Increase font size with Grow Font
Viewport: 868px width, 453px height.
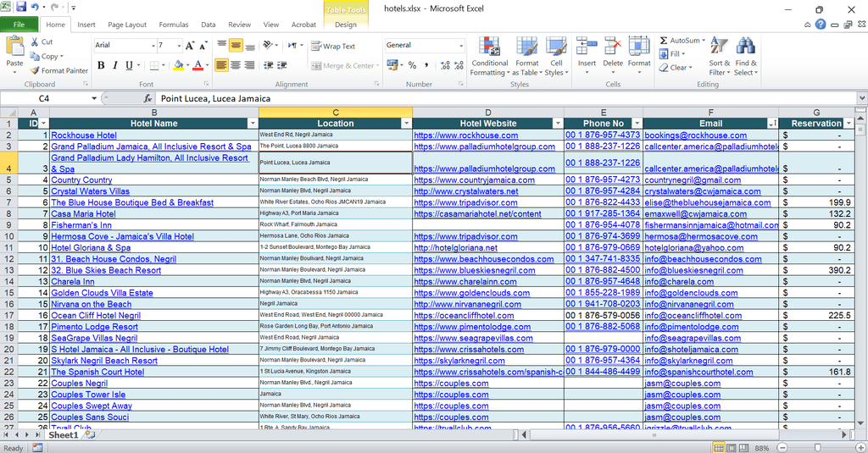click(190, 46)
